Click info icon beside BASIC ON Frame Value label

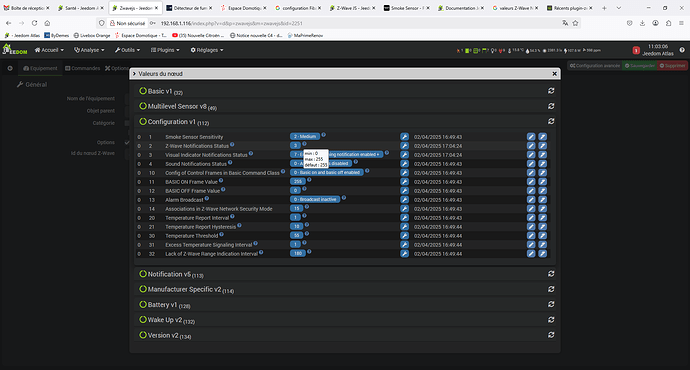(221, 180)
